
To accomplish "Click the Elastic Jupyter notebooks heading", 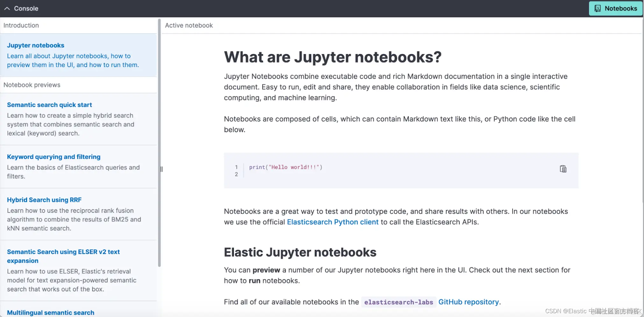I will coord(300,252).
